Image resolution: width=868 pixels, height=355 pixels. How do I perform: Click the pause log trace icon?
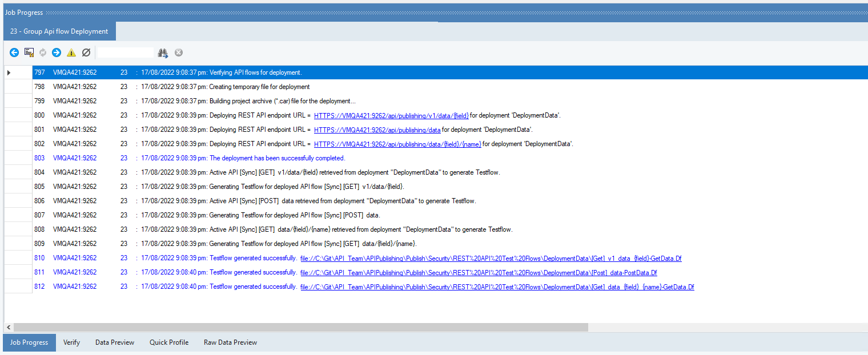click(29, 53)
